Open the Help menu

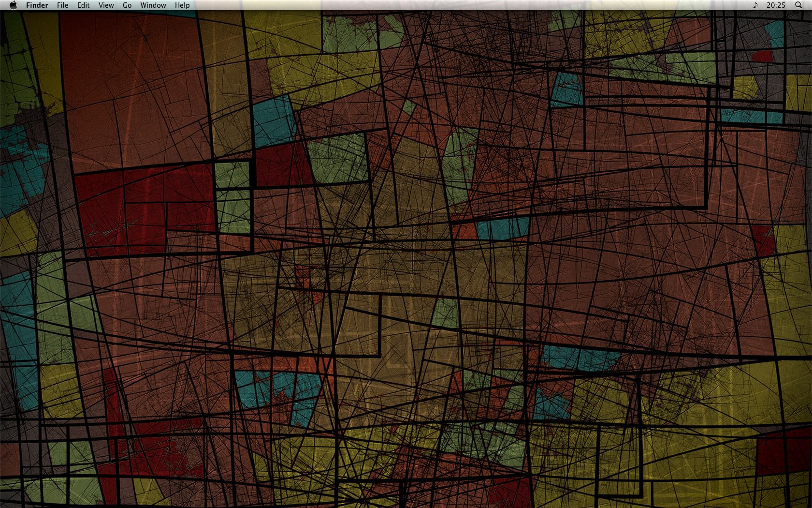click(182, 5)
